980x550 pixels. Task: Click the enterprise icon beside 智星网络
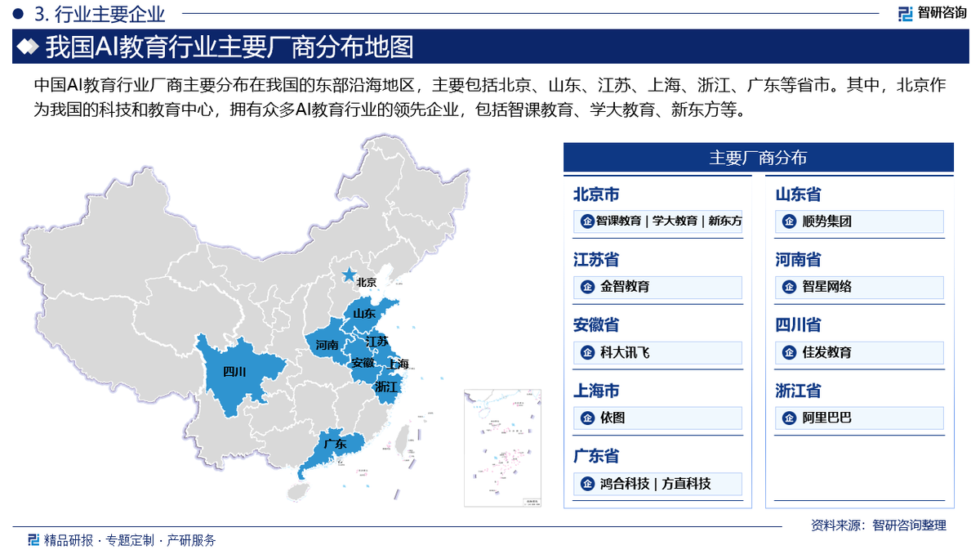pos(789,287)
